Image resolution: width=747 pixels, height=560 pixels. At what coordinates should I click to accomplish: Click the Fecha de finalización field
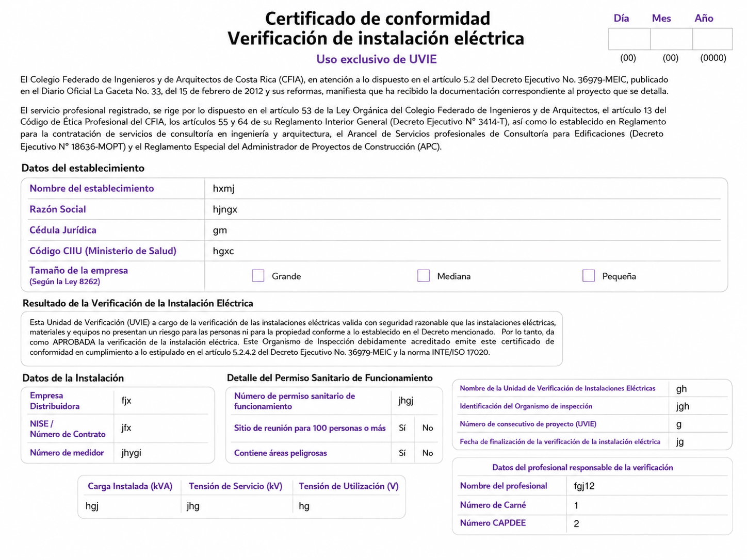tap(699, 441)
